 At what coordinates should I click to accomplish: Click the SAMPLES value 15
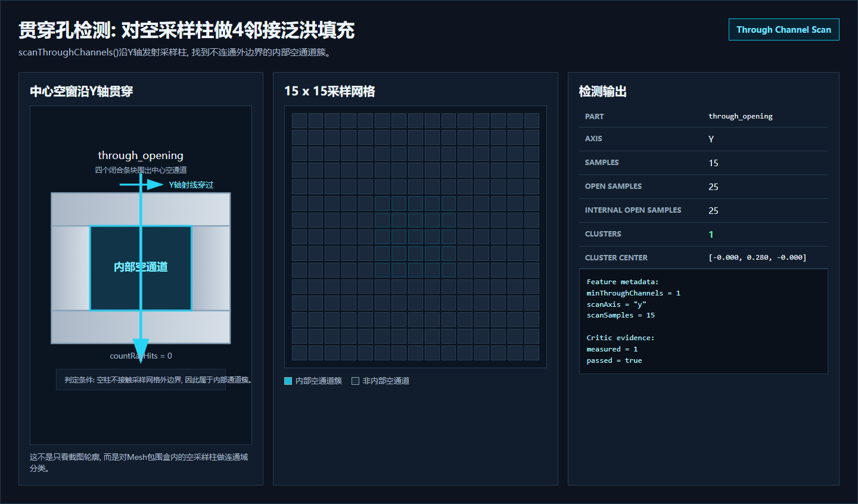[x=713, y=163]
